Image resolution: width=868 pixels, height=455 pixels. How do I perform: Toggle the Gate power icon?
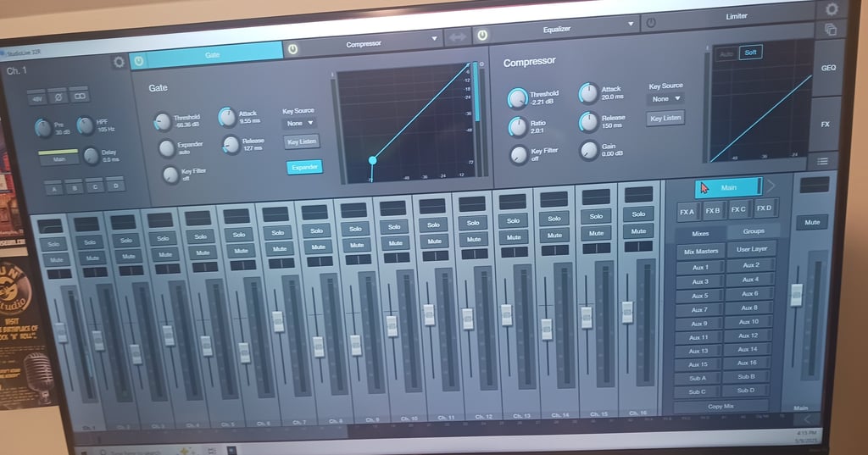[138, 60]
